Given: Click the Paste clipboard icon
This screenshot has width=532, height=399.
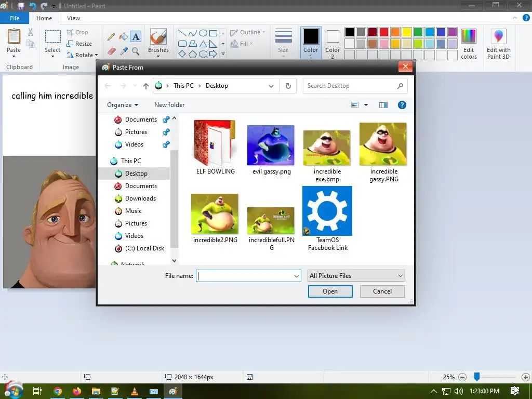Looking at the screenshot, I should 14,36.
